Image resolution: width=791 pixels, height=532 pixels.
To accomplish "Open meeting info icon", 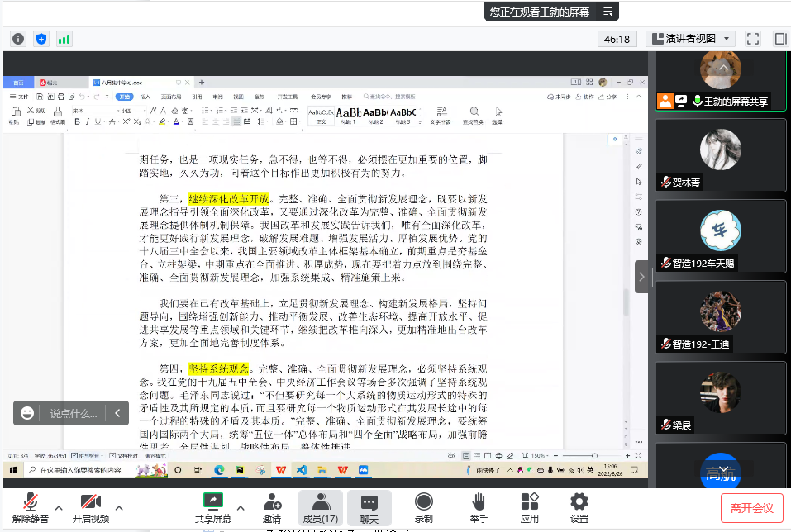I will pos(18,39).
